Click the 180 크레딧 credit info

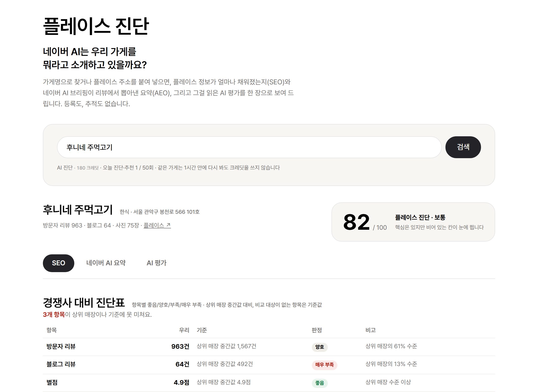coord(88,168)
